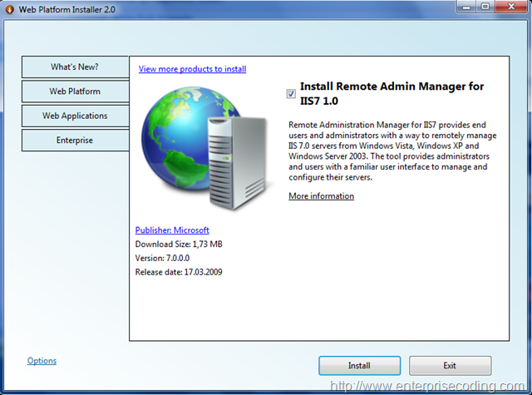Select the Web Applications tab

pos(75,116)
